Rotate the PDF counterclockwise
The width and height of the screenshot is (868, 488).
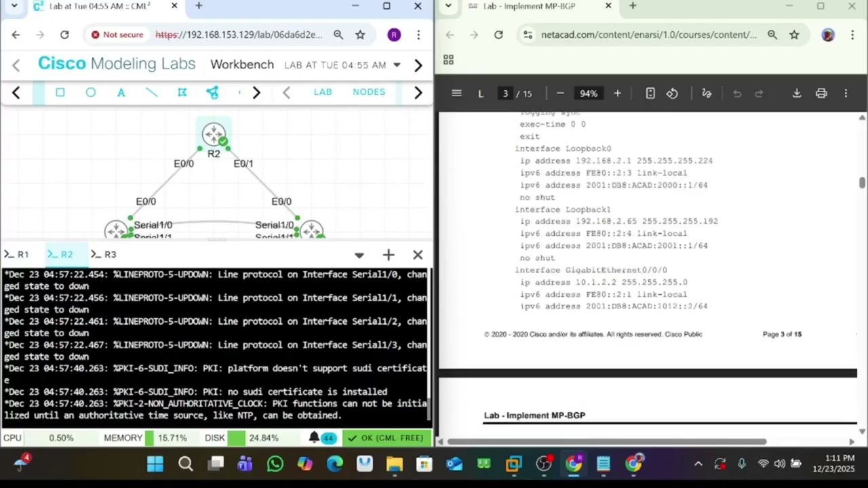point(672,94)
